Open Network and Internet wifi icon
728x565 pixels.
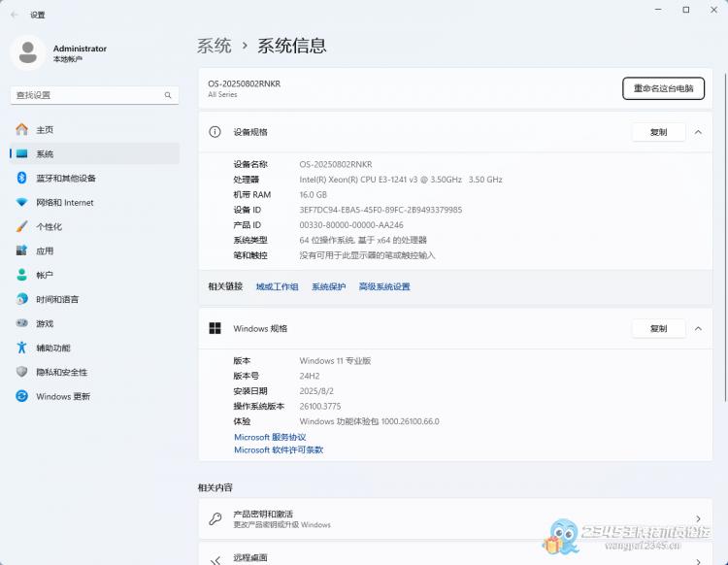pos(21,203)
